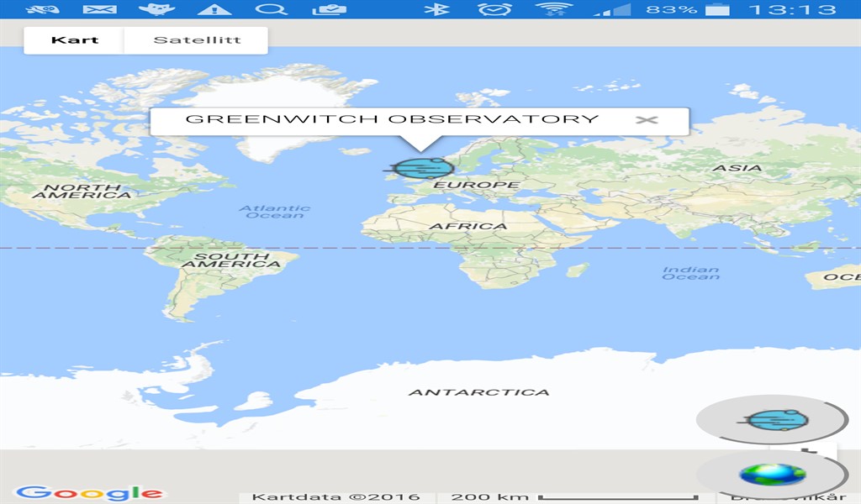This screenshot has width=861, height=504.
Task: Tap the screenshot icon in status bar
Action: click(330, 12)
